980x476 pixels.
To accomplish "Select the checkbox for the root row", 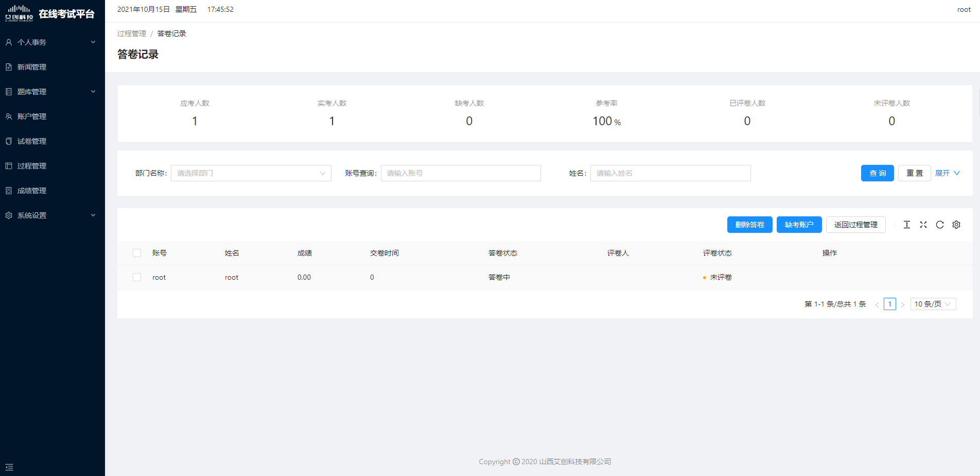I will (137, 277).
